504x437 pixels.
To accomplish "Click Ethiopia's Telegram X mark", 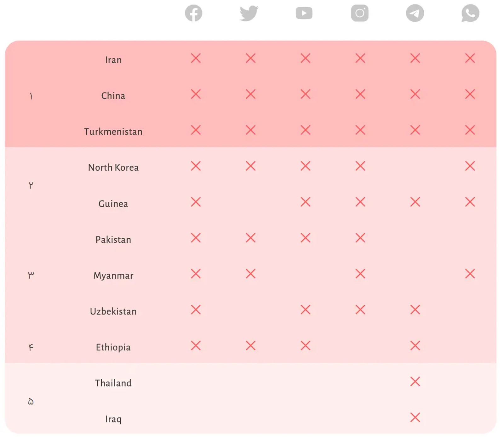I will pyautogui.click(x=415, y=346).
